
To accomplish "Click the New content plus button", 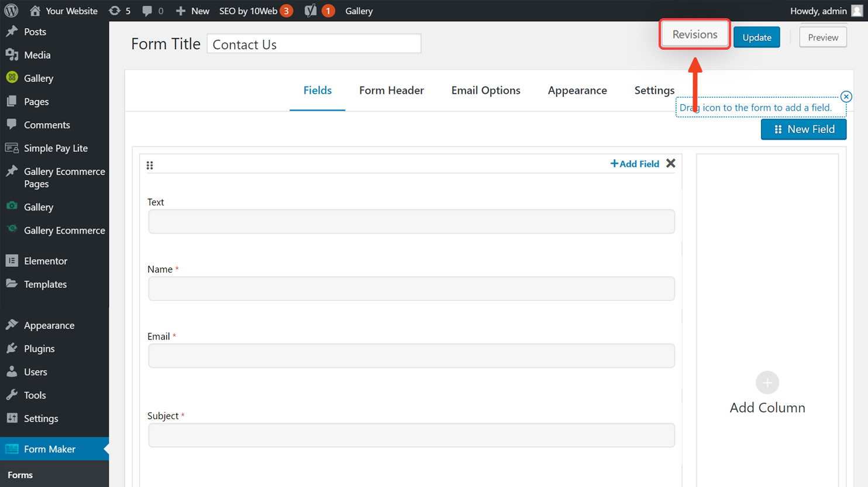I will tap(192, 11).
